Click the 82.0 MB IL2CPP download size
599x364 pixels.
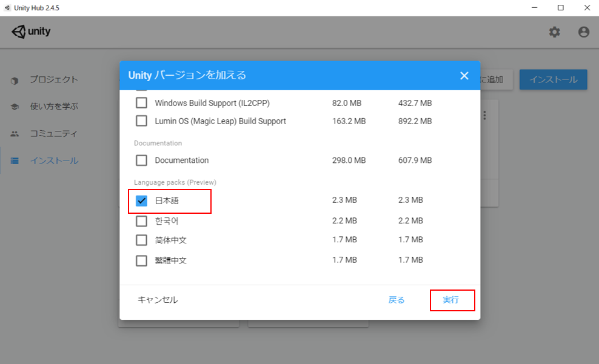tap(347, 103)
